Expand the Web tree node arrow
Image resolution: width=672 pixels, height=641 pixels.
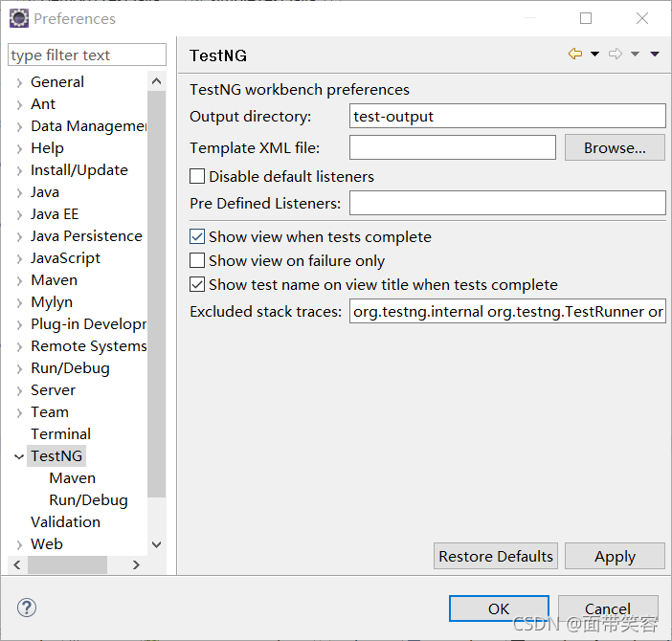[x=19, y=545]
